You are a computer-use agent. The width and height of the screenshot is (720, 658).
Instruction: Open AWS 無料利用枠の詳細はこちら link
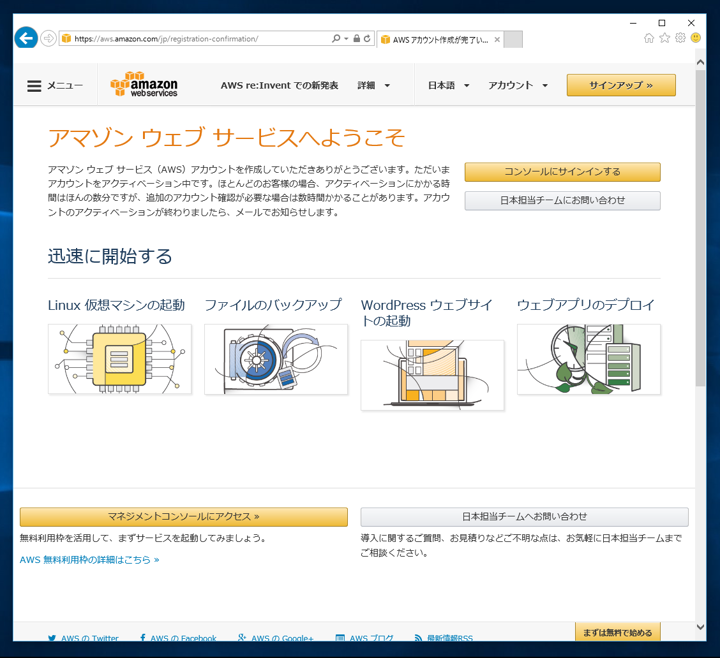pyautogui.click(x=90, y=560)
